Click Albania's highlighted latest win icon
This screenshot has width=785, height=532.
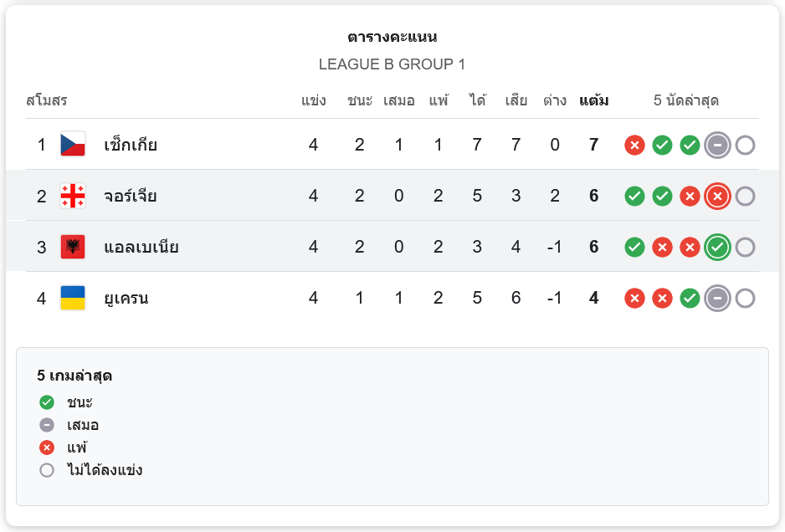point(717,247)
